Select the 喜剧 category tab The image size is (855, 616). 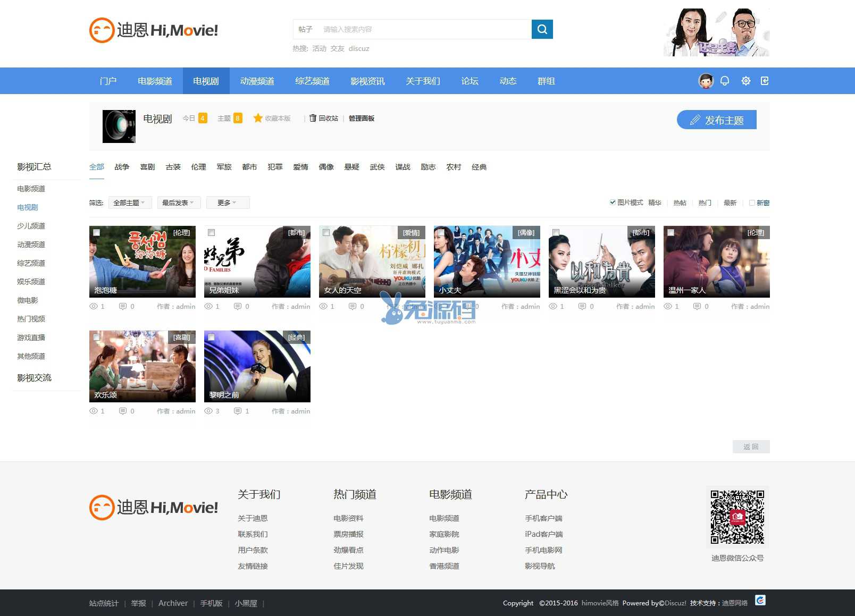click(147, 167)
